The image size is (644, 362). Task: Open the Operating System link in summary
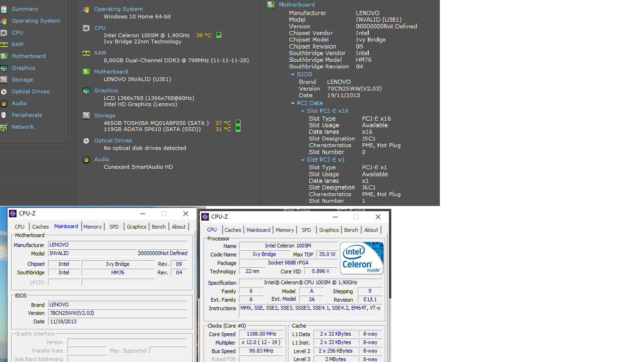118,9
